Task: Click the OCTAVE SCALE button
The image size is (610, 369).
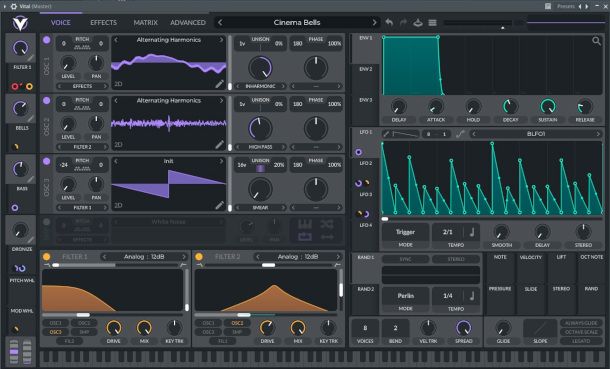Action: pyautogui.click(x=581, y=332)
